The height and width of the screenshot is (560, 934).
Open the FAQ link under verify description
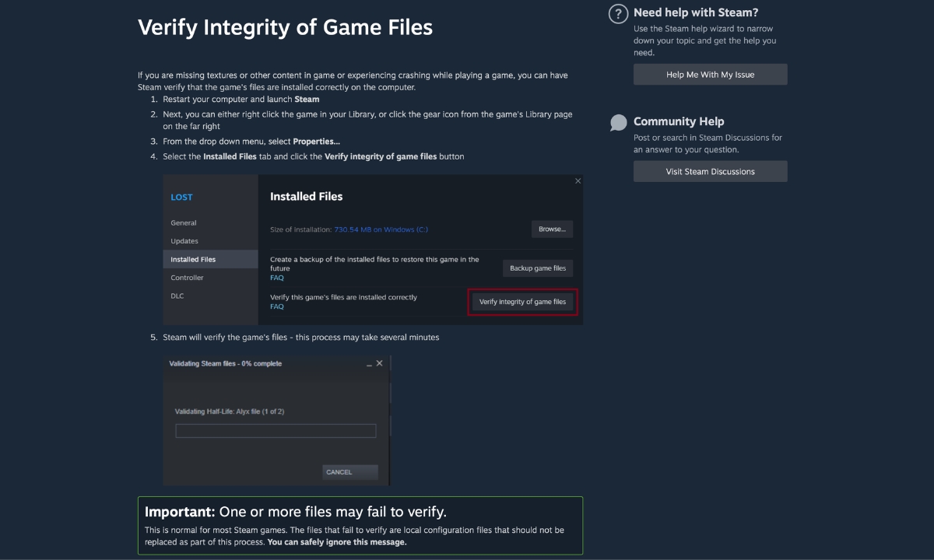point(276,306)
